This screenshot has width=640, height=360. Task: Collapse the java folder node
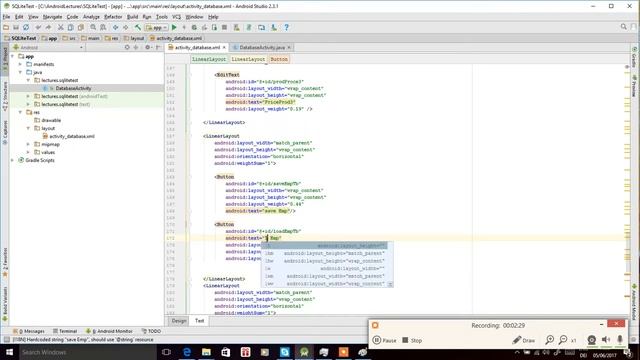pyautogui.click(x=20, y=72)
